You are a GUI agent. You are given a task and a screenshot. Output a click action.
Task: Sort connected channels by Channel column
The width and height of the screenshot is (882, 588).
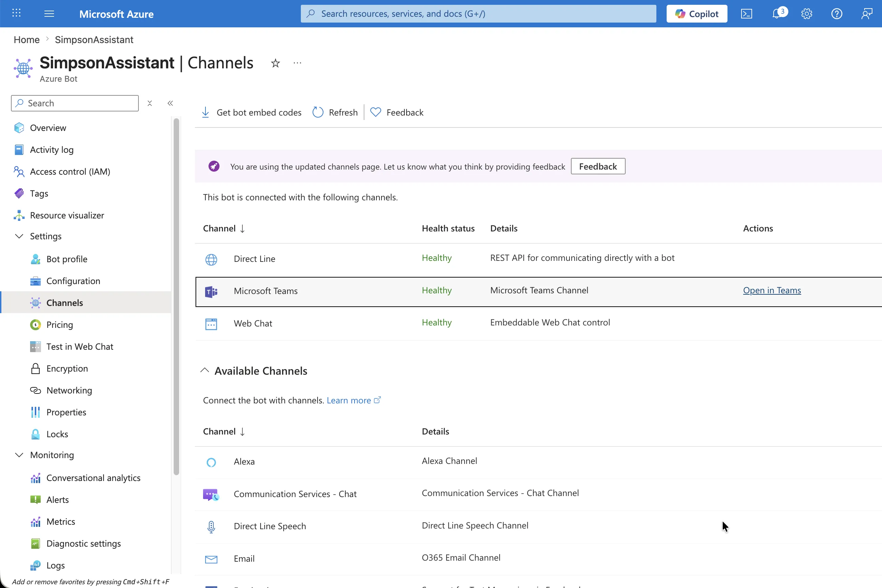(224, 228)
